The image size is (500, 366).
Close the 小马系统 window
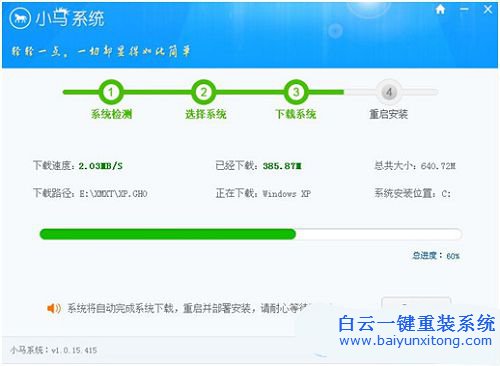pyautogui.click(x=488, y=9)
